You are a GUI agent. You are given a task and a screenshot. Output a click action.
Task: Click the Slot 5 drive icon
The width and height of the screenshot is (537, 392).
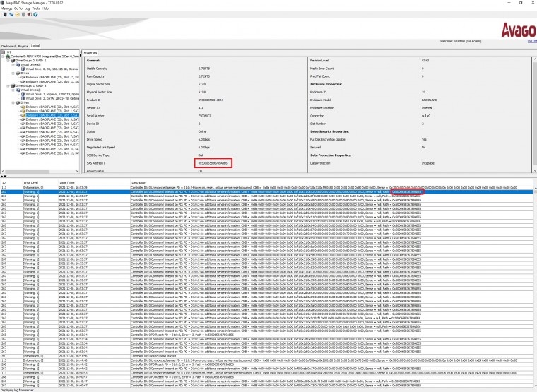(x=23, y=128)
